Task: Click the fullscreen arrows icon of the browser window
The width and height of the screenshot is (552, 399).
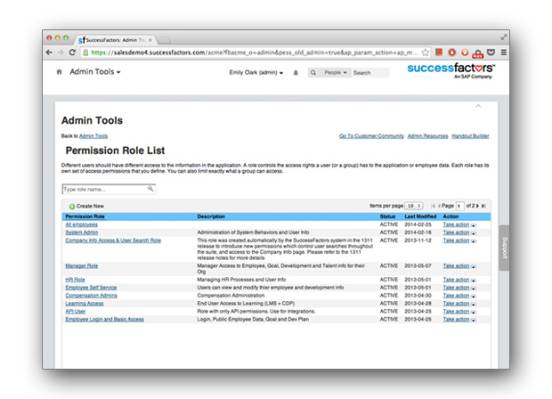Action: pyautogui.click(x=504, y=37)
